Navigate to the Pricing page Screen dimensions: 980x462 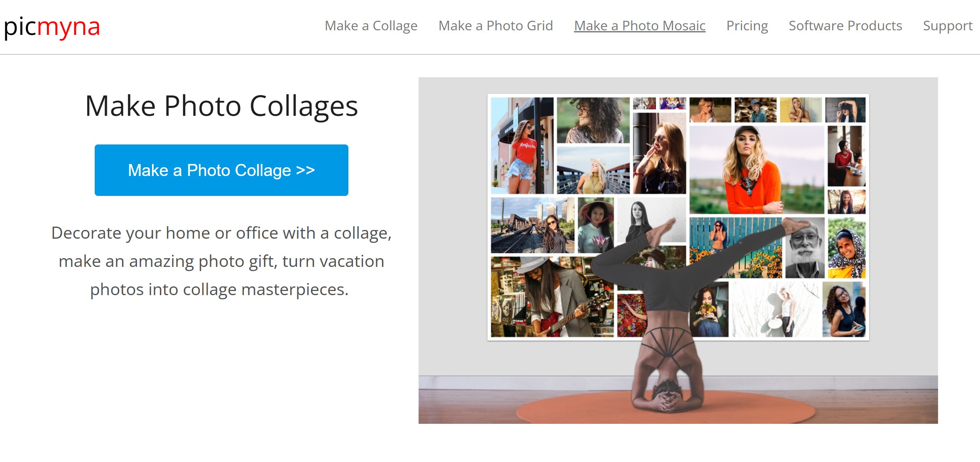pos(747,26)
